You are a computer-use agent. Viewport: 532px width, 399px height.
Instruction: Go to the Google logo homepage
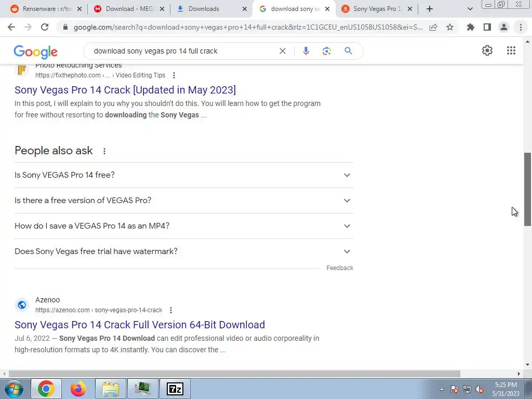[36, 52]
